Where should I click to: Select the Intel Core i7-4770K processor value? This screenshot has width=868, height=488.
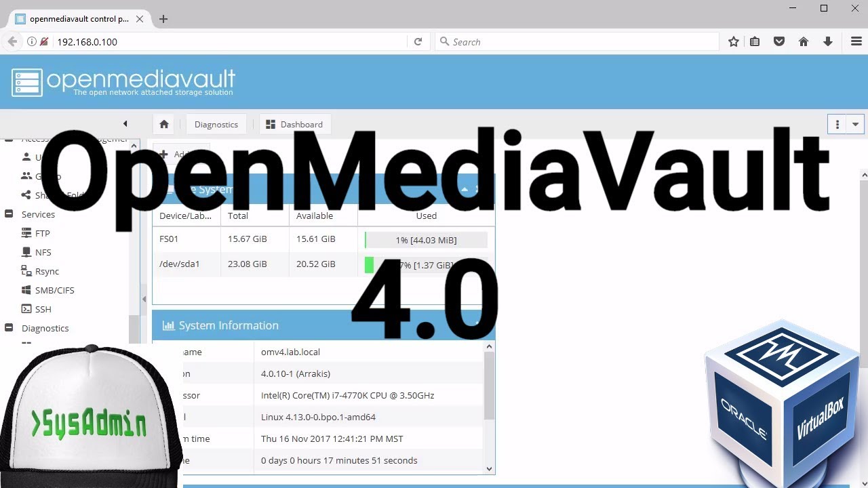pyautogui.click(x=347, y=395)
